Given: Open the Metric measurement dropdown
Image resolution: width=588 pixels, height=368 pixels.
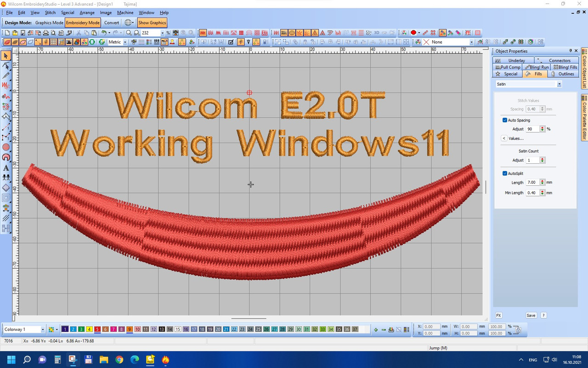Looking at the screenshot, I should point(125,42).
